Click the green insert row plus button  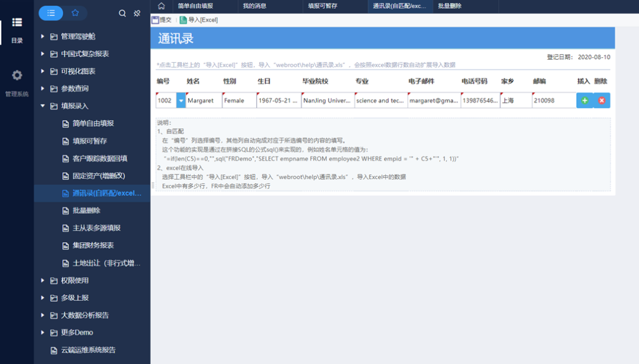pyautogui.click(x=585, y=100)
